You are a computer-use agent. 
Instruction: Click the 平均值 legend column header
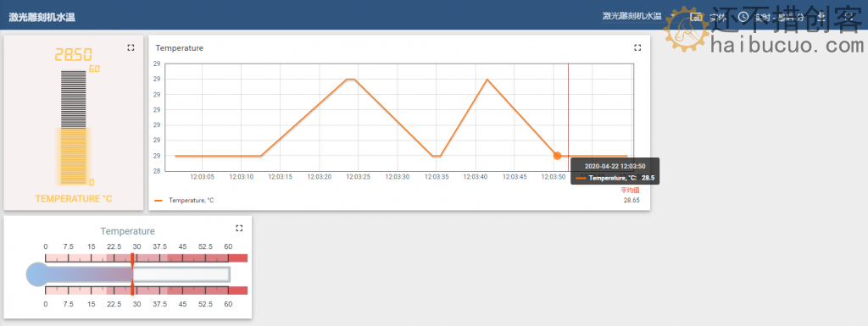click(630, 190)
